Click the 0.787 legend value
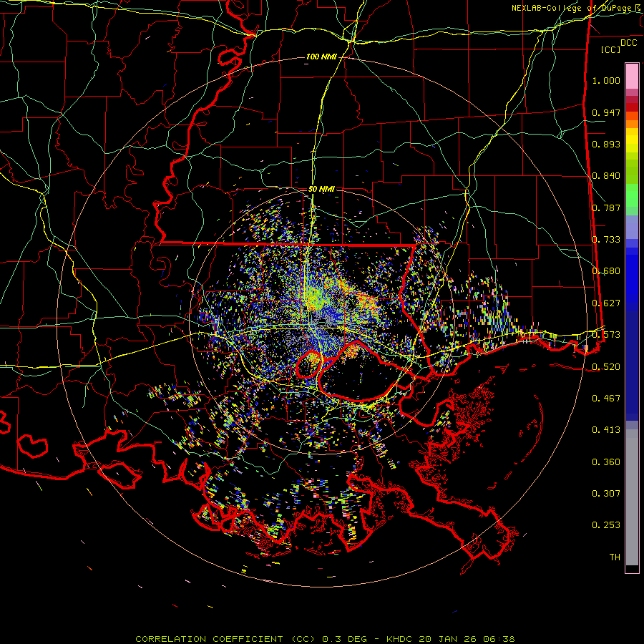644x644 pixels. [606, 208]
